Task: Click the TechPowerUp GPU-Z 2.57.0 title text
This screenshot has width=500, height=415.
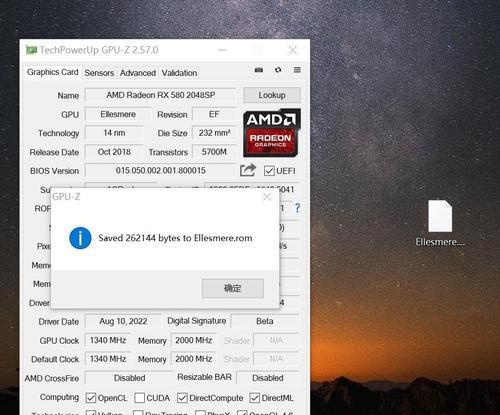Action: [99, 50]
